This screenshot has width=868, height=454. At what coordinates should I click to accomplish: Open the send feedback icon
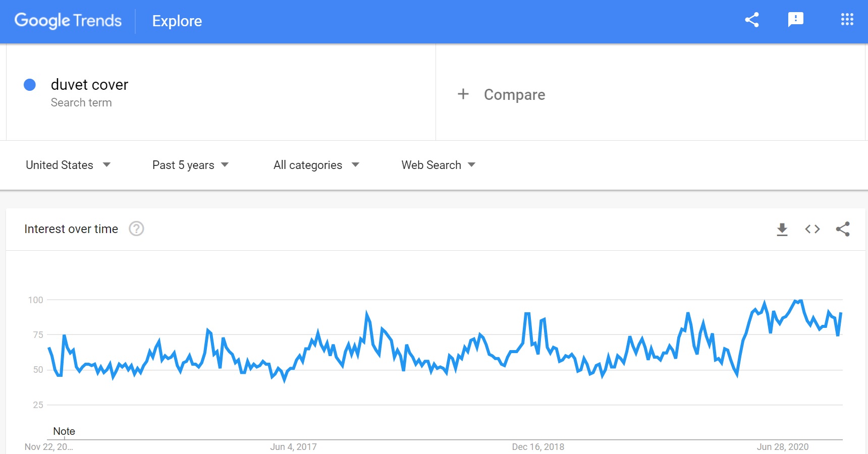796,20
